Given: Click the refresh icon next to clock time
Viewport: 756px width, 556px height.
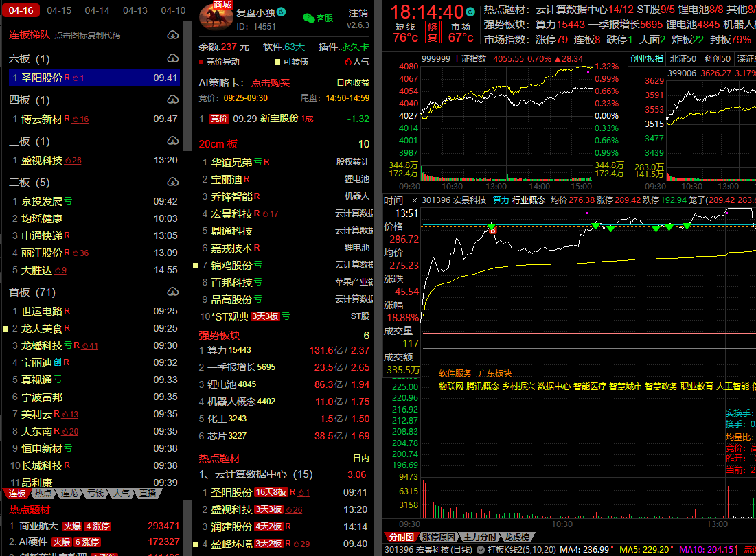Looking at the screenshot, I should point(470,12).
